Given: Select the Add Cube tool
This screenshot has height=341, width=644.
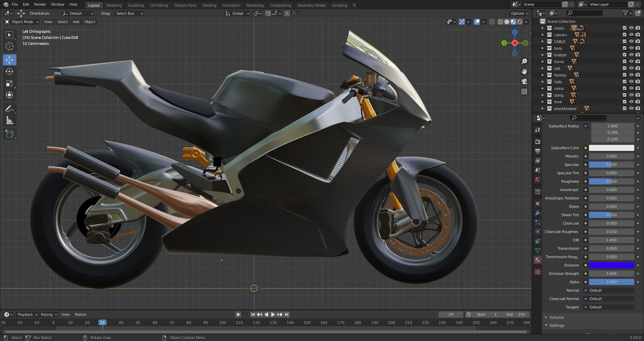Looking at the screenshot, I should [x=9, y=134].
